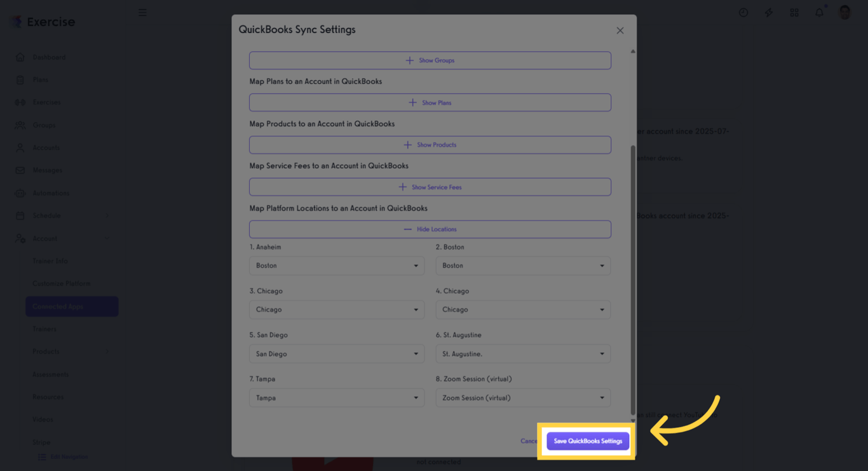Viewport: 868px width, 471px height.
Task: Select the Plans clipboard icon
Action: pyautogui.click(x=19, y=79)
